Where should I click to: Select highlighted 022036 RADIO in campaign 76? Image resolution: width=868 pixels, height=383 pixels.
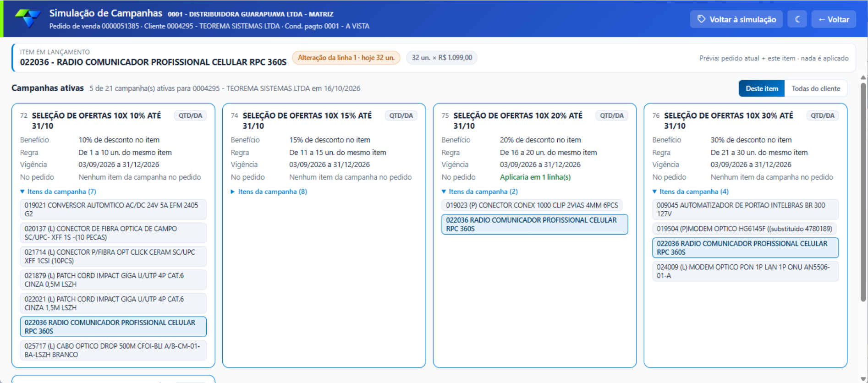point(746,248)
